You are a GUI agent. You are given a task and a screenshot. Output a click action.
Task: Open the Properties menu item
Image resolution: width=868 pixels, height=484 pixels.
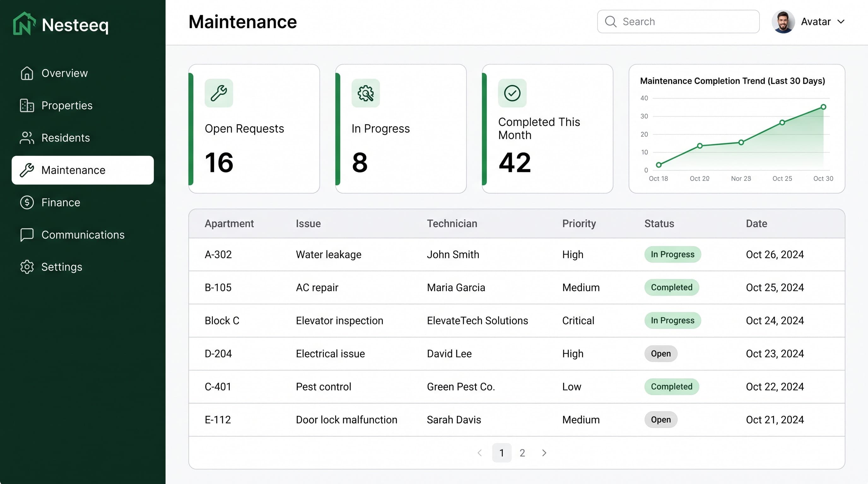coord(83,105)
